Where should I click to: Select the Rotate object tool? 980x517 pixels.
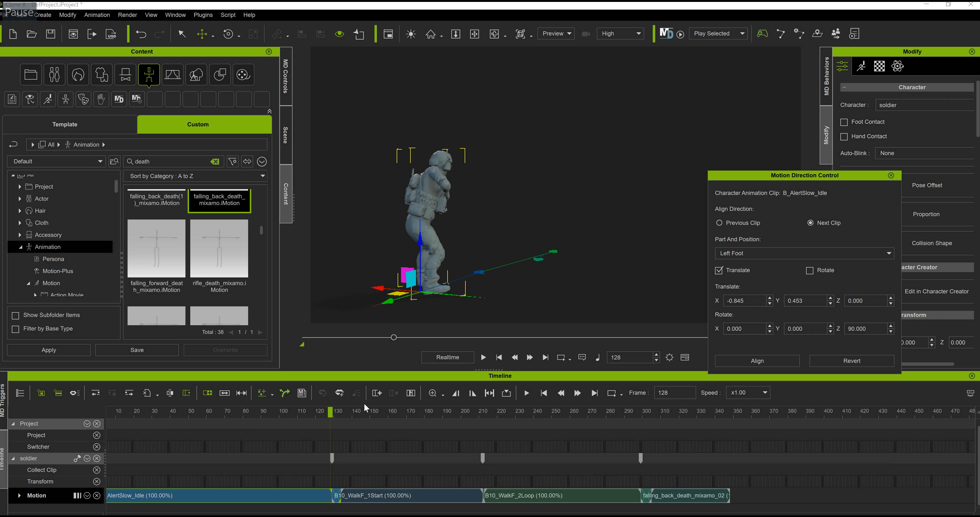pyautogui.click(x=228, y=34)
